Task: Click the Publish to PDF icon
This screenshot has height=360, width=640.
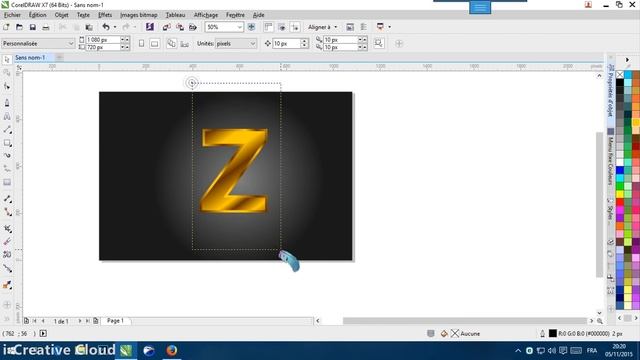Action: (193, 27)
